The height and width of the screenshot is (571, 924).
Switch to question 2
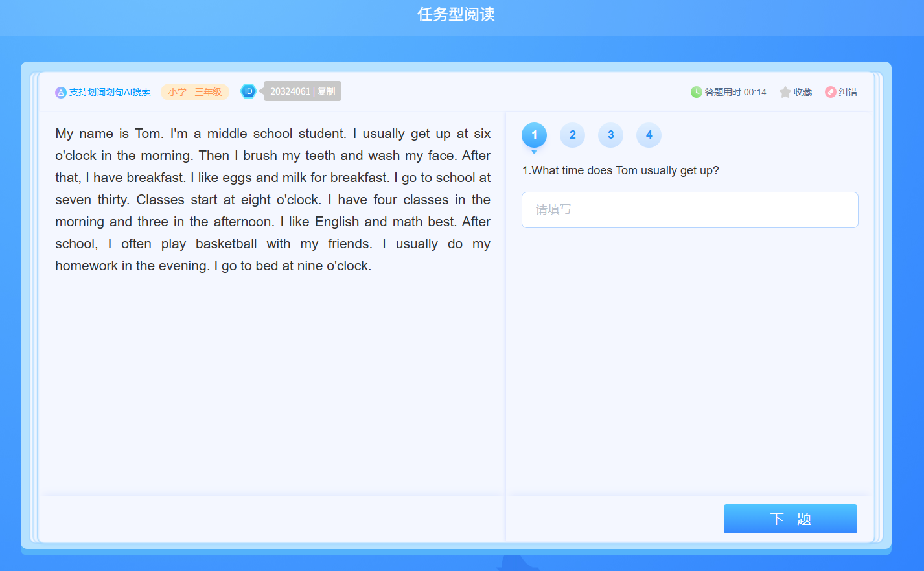[x=572, y=135]
